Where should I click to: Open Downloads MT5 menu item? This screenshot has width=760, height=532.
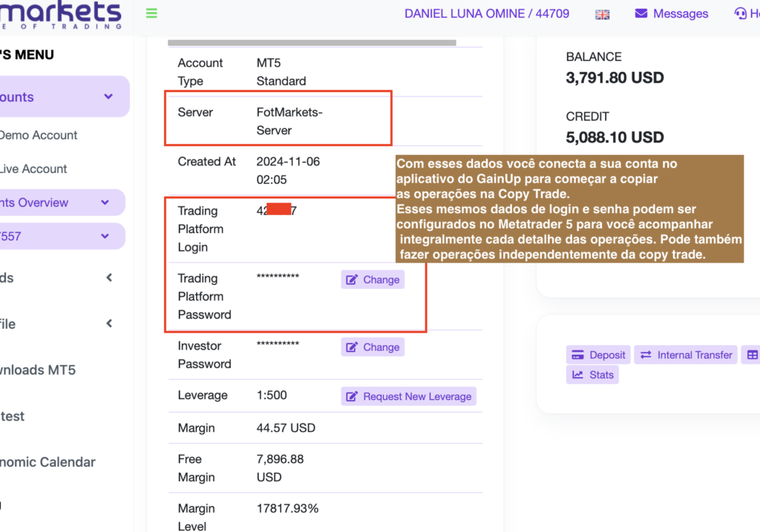coord(38,370)
